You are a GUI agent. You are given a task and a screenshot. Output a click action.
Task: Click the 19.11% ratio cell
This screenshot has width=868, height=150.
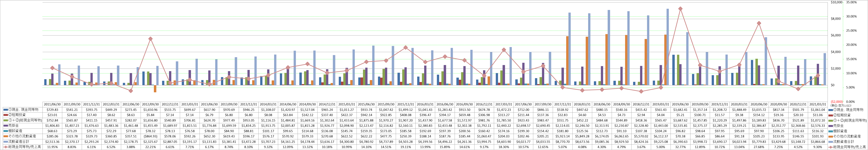(x=406, y=147)
